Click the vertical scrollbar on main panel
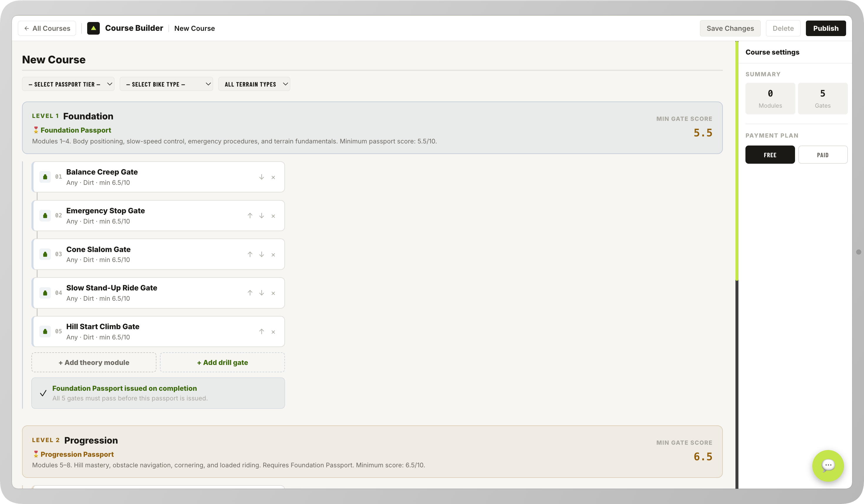Screen dimensions: 864x504 [737, 161]
